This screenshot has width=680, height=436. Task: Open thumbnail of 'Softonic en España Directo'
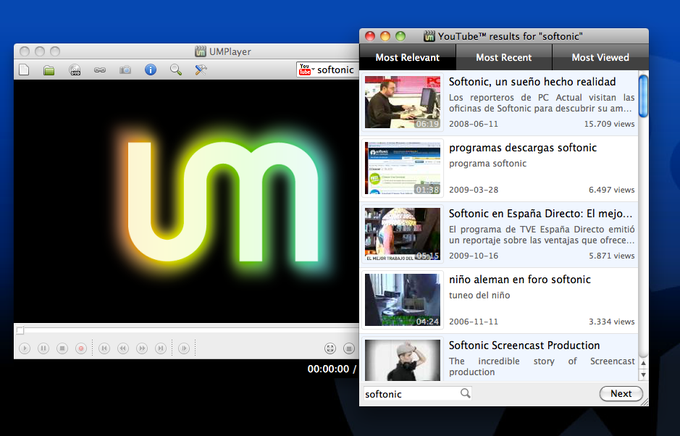[x=402, y=234]
